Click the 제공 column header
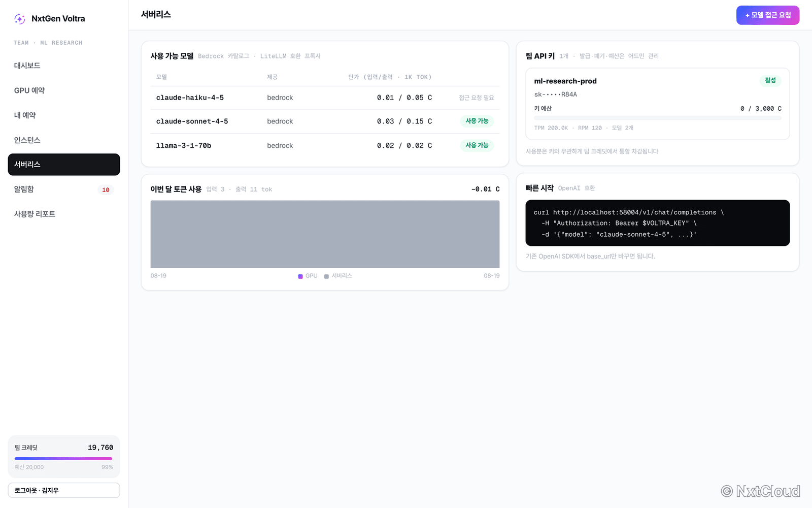The width and height of the screenshot is (812, 508). (273, 77)
